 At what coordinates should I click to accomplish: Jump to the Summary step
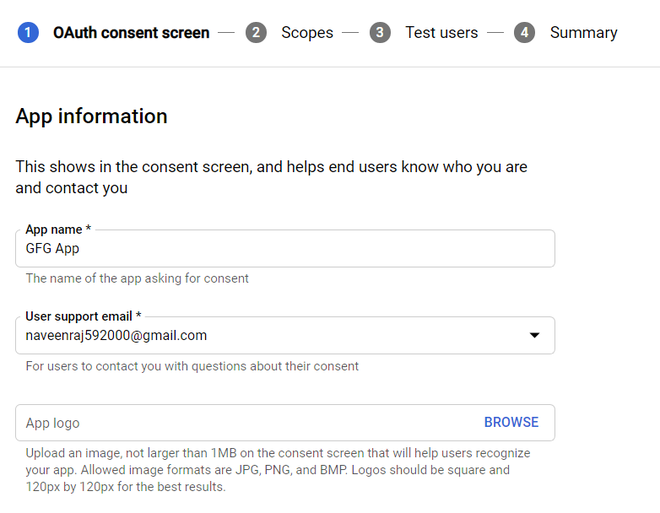point(583,33)
